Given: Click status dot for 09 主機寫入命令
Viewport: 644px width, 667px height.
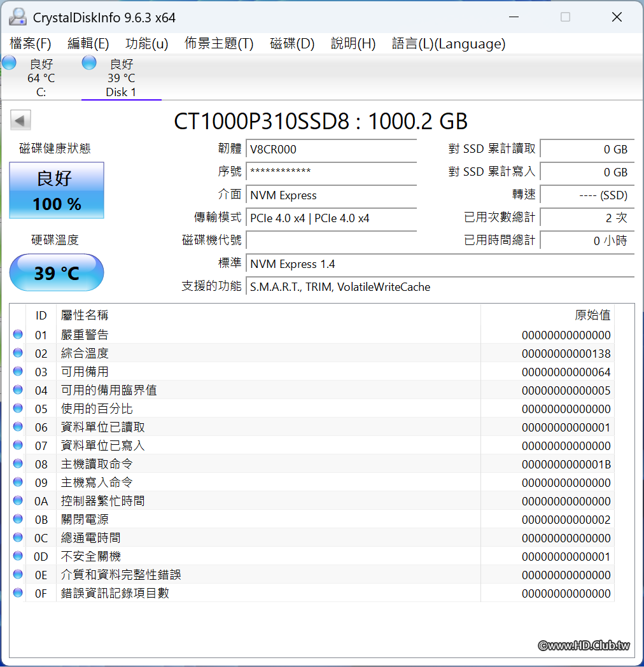Looking at the screenshot, I should pyautogui.click(x=18, y=482).
